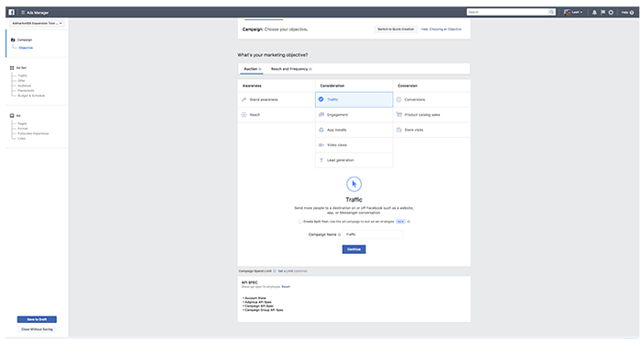Click the Facebook logo icon
The image size is (644, 345).
pyautogui.click(x=12, y=12)
